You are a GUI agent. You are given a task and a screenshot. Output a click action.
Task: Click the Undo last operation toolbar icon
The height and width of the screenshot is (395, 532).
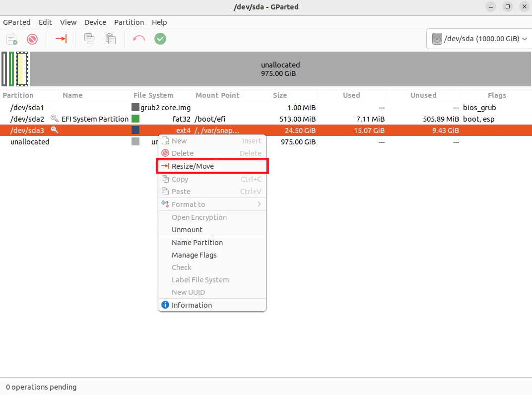[139, 39]
